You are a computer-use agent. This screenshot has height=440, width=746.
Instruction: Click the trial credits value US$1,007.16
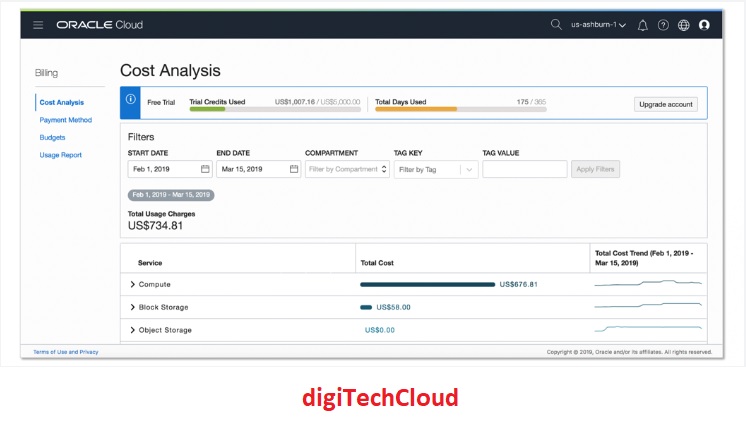tap(295, 102)
